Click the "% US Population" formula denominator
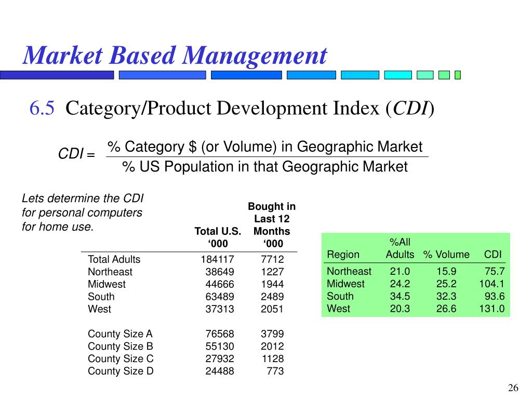The image size is (532, 399). tap(264, 167)
